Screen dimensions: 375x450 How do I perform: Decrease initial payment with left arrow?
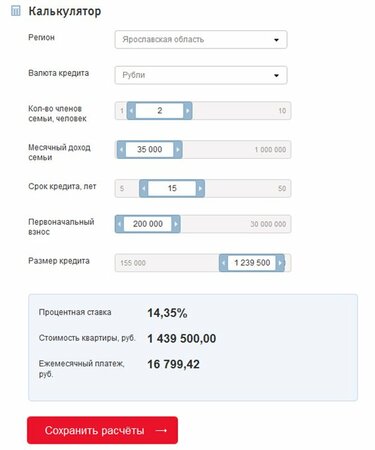pos(119,224)
